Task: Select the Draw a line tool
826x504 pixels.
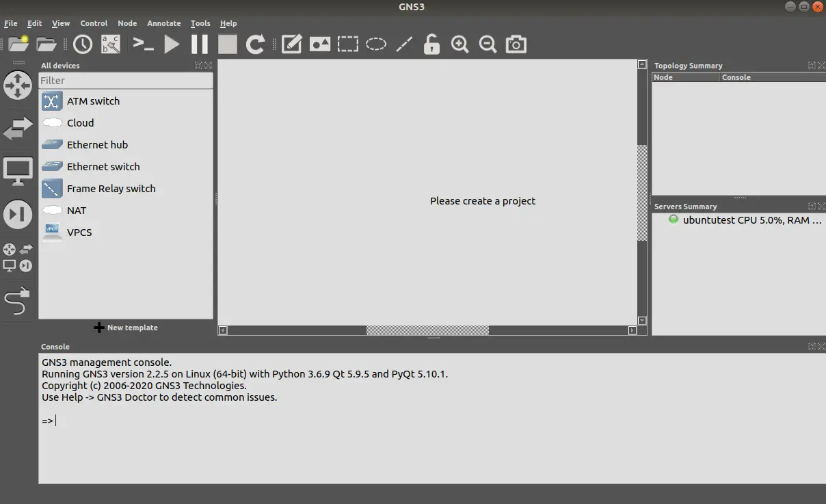Action: pos(404,44)
